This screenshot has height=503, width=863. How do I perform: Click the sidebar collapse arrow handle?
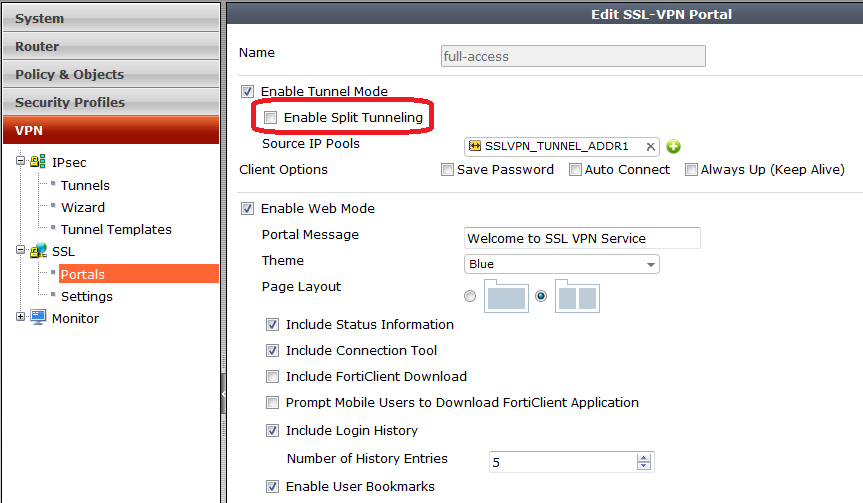coord(223,393)
